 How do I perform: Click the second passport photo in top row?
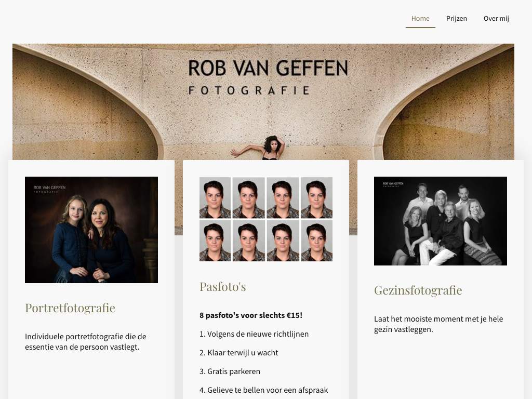249,197
